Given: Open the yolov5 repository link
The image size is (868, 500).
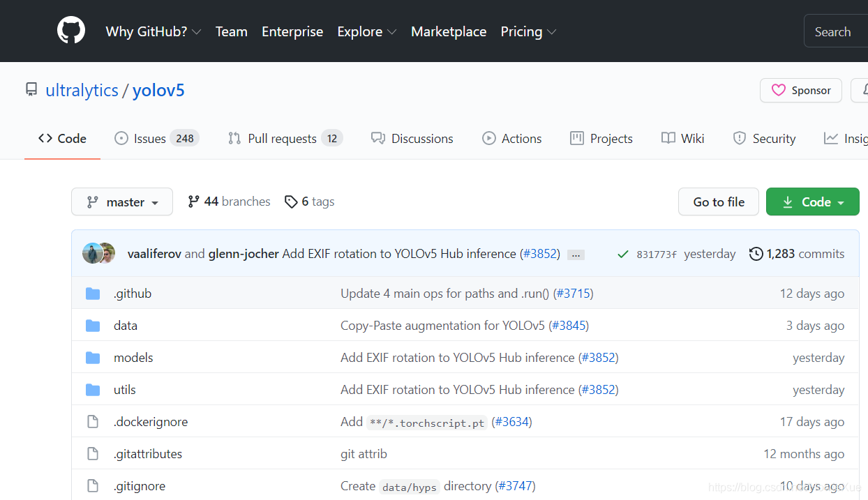Looking at the screenshot, I should pyautogui.click(x=158, y=90).
